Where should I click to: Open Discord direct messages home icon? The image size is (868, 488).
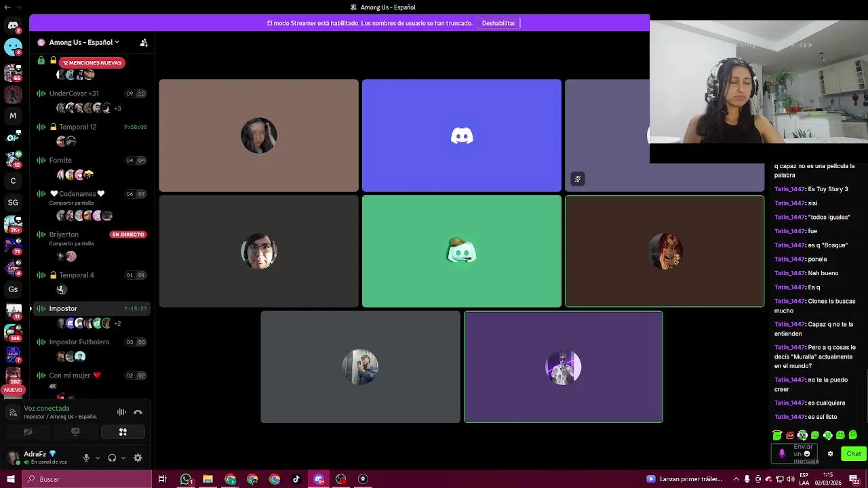click(x=13, y=25)
